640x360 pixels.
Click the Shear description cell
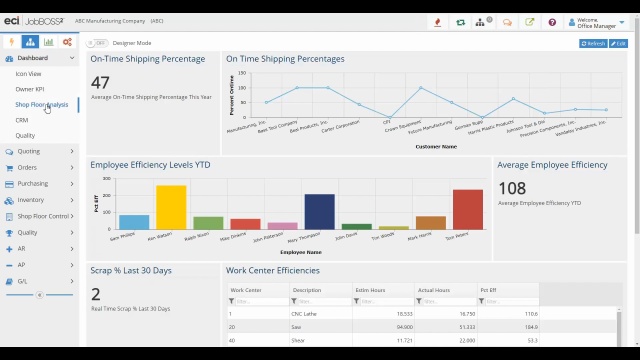click(x=321, y=340)
